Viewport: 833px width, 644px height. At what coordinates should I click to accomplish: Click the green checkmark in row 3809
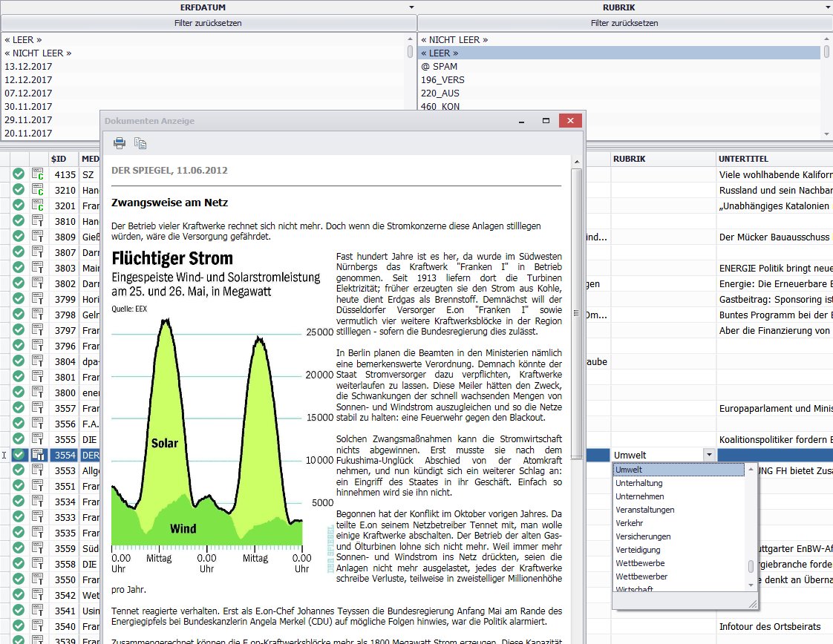(19, 236)
